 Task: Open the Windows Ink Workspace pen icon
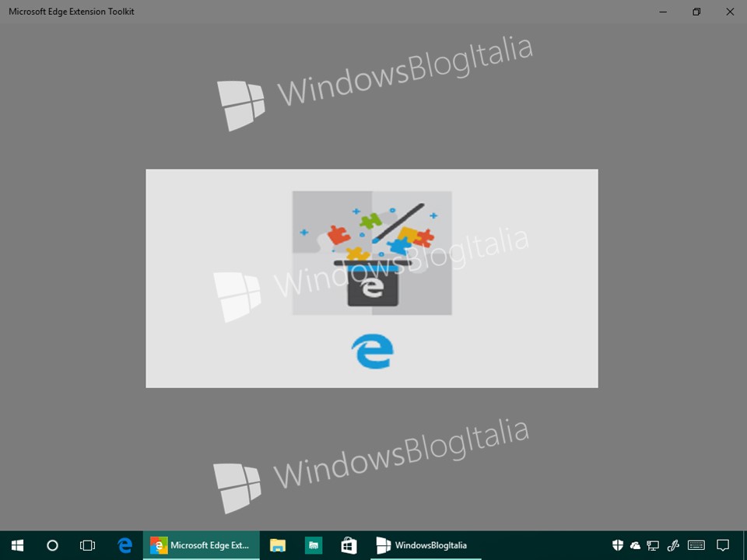(672, 545)
